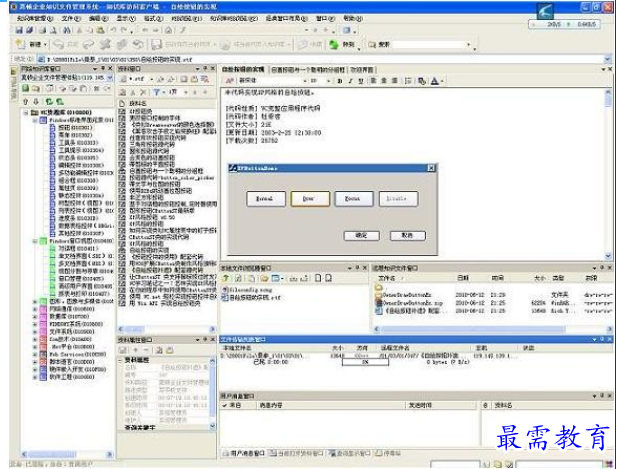Switch to the 用户消息窗口 bottom tab

point(244,453)
